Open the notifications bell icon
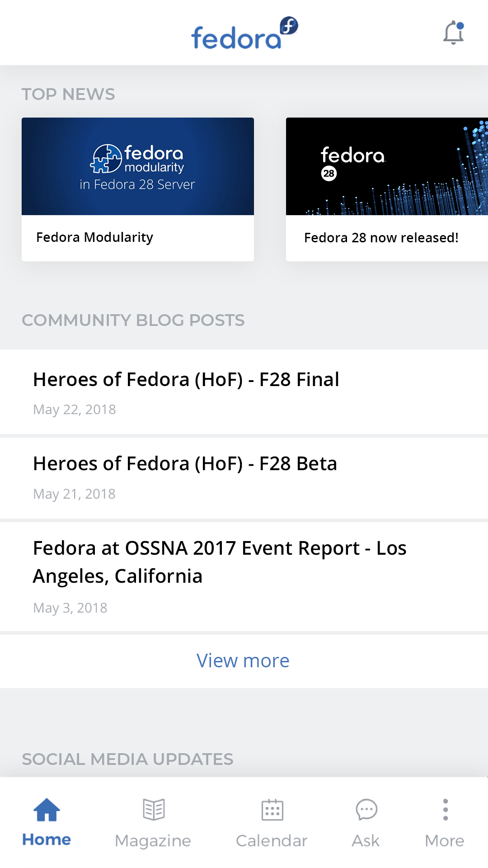This screenshot has width=488, height=868. pyautogui.click(x=454, y=33)
